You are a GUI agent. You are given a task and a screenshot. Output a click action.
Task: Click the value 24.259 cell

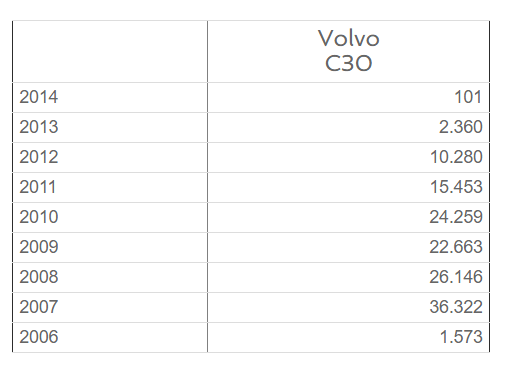pos(348,217)
